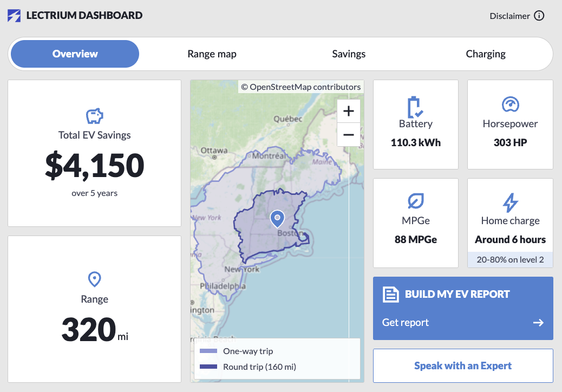Click the Home charge lightning bolt icon
This screenshot has height=392, width=562.
coord(511,202)
